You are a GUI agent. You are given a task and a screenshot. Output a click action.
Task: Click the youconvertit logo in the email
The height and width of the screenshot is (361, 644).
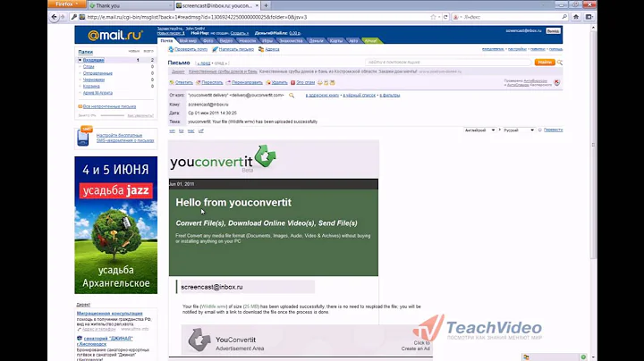223,157
